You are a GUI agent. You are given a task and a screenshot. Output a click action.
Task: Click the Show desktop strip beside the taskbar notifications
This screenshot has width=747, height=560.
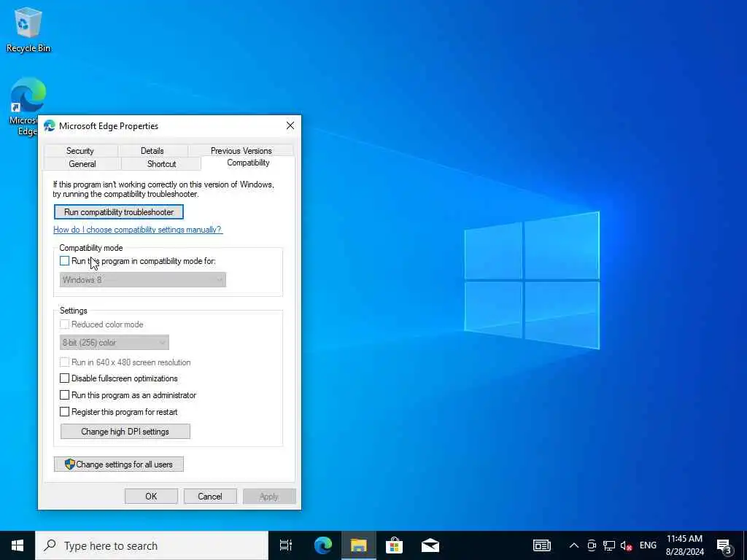(x=745, y=545)
